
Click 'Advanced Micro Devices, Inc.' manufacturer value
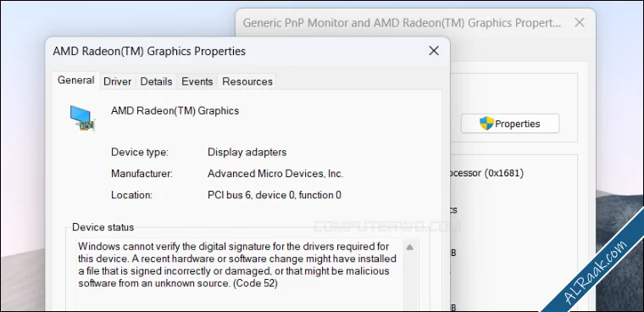click(x=275, y=174)
